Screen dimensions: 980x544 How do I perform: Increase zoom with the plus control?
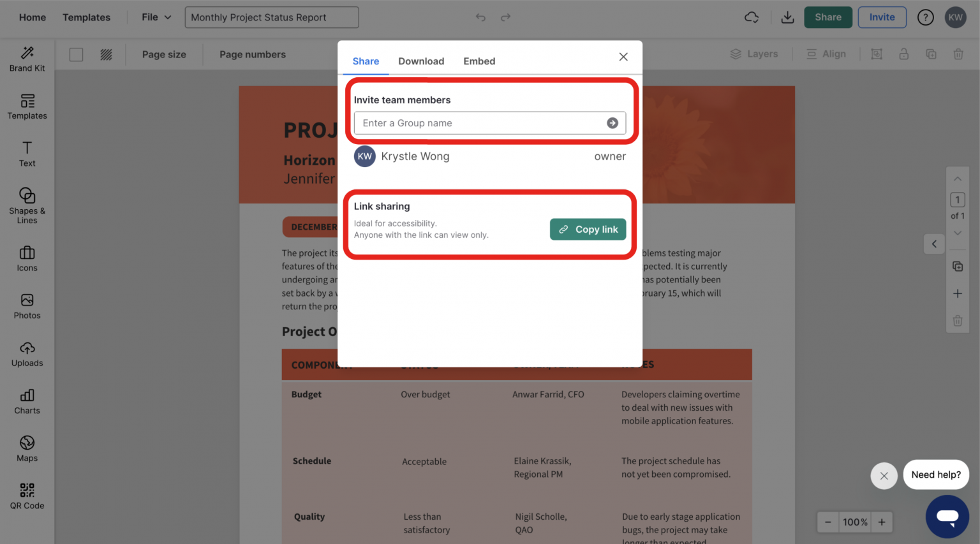(881, 522)
